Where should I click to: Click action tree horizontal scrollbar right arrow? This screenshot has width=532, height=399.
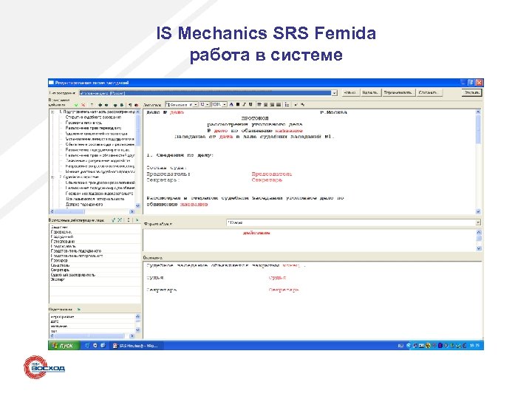(132, 212)
